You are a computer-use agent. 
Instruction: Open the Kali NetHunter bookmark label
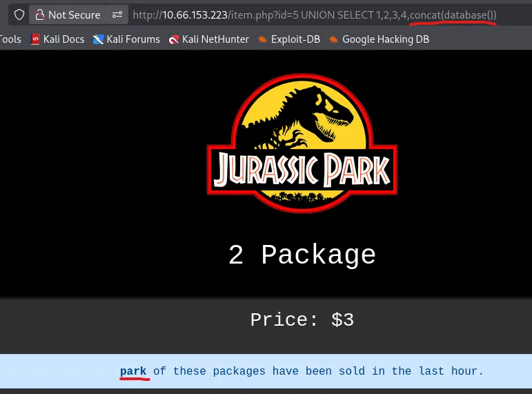(217, 39)
